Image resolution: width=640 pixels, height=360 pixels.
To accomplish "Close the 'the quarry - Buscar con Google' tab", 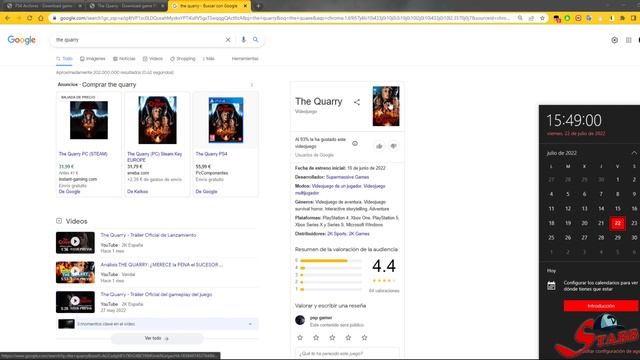I will pos(245,6).
